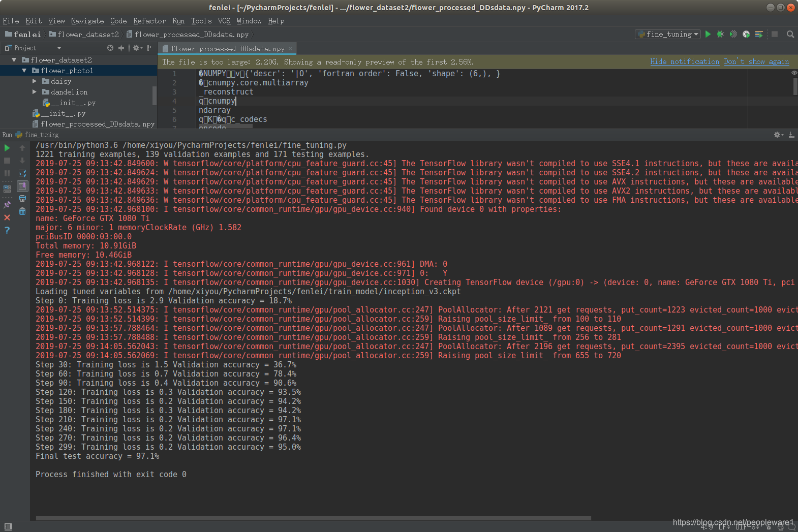This screenshot has height=532, width=798.
Task: Run fine_tuning with the green toolbar arrow
Action: [x=708, y=34]
